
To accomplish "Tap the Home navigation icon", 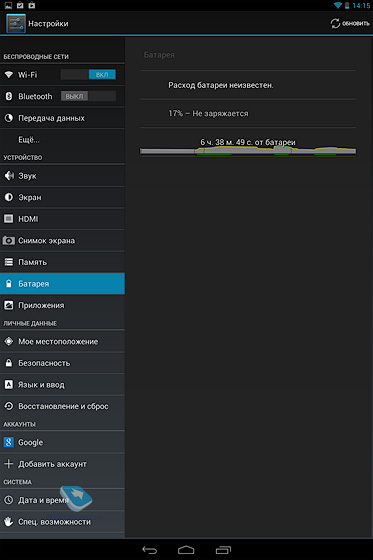I will pyautogui.click(x=186, y=550).
